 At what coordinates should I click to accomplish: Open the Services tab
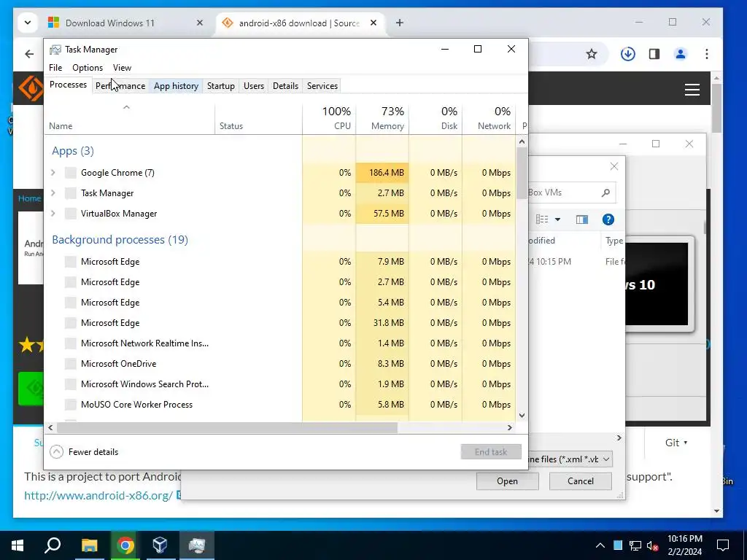coord(322,86)
